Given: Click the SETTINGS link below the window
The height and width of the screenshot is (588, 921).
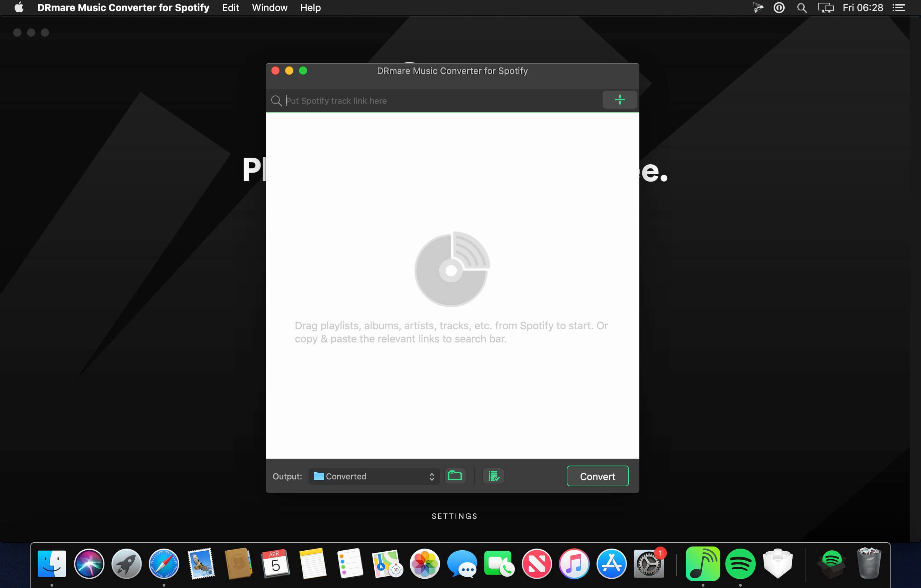Looking at the screenshot, I should [x=454, y=516].
